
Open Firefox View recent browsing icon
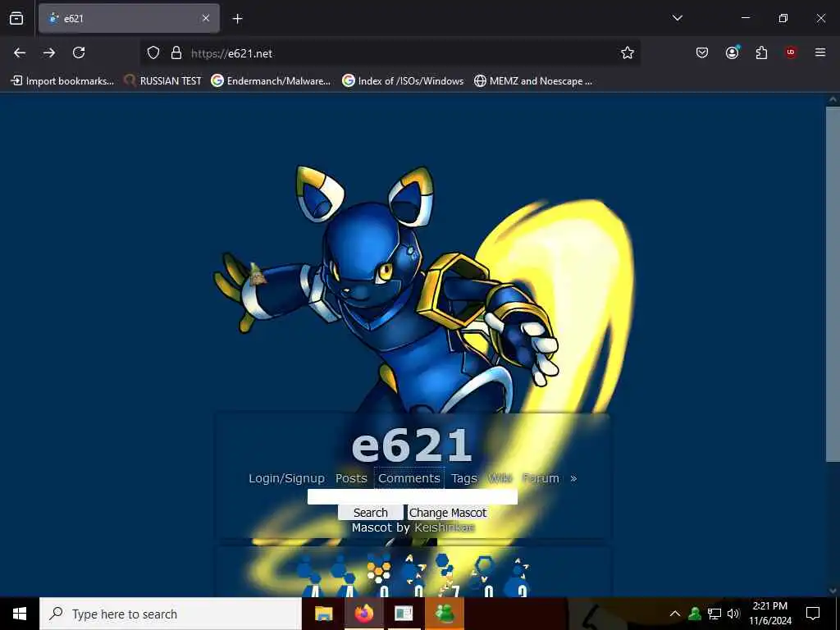point(16,19)
